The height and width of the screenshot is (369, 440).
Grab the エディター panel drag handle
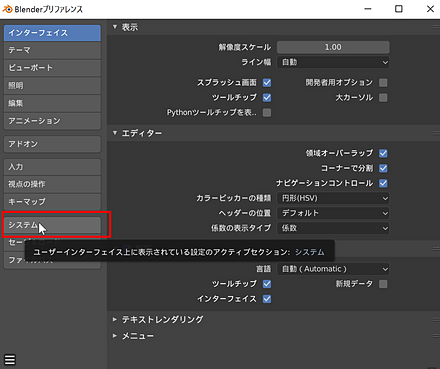[x=436, y=133]
